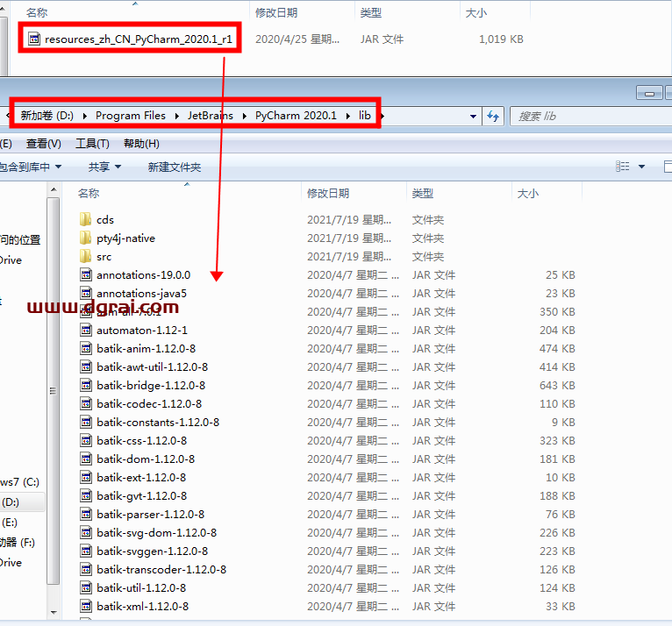The image size is (672, 626).
Task: Click the refresh button beside the address bar
Action: coord(493,116)
